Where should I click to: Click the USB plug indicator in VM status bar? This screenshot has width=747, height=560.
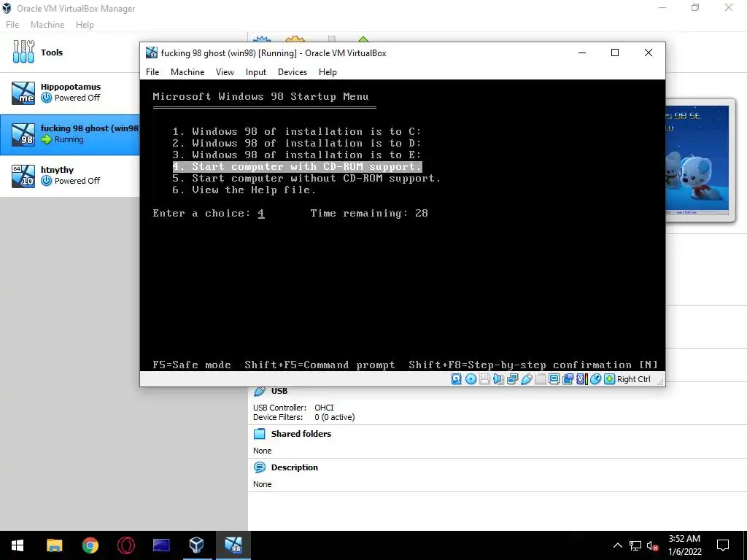click(x=527, y=379)
